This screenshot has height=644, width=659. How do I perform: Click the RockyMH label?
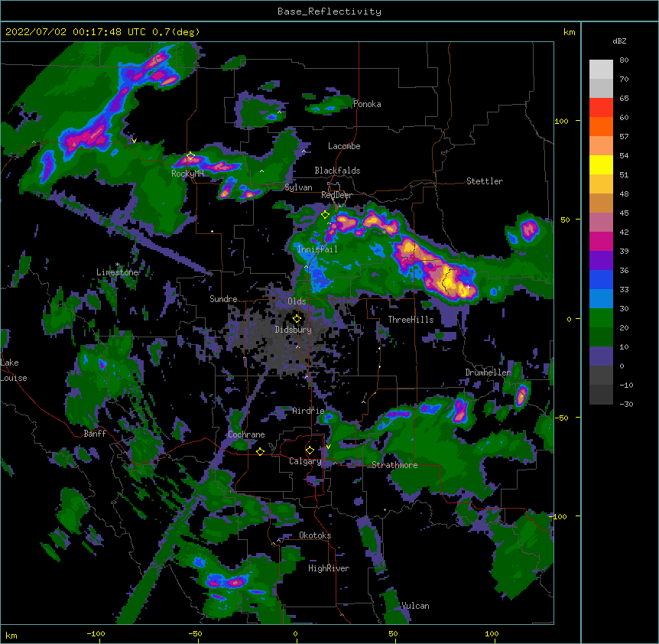(x=187, y=174)
